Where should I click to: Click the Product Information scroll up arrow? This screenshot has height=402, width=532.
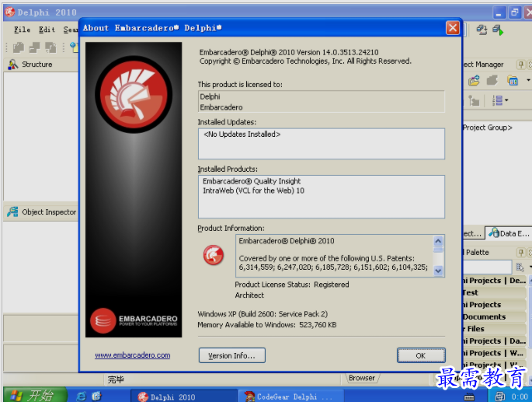click(438, 241)
